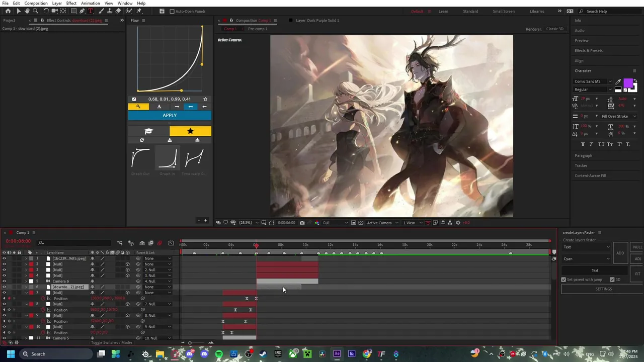Click the graduation cap icon in Flow
This screenshot has height=362, width=644.
coord(148,131)
